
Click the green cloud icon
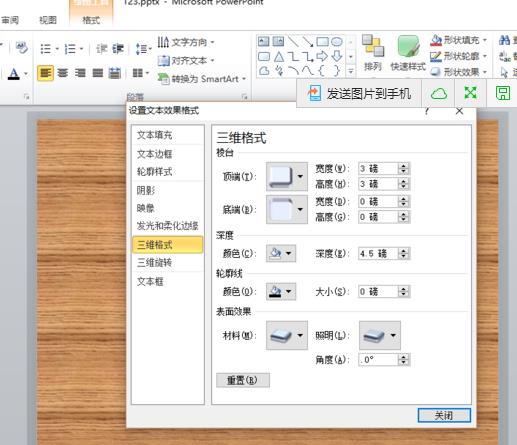(439, 93)
